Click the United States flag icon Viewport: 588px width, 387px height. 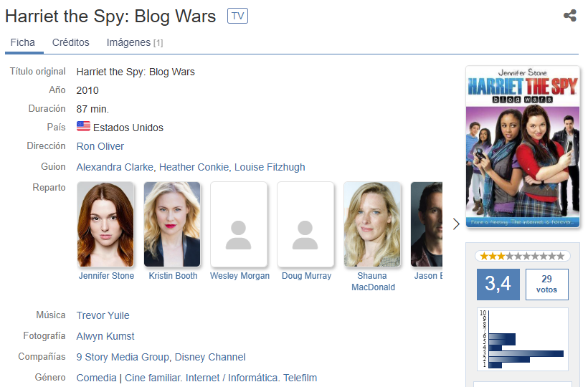point(83,126)
